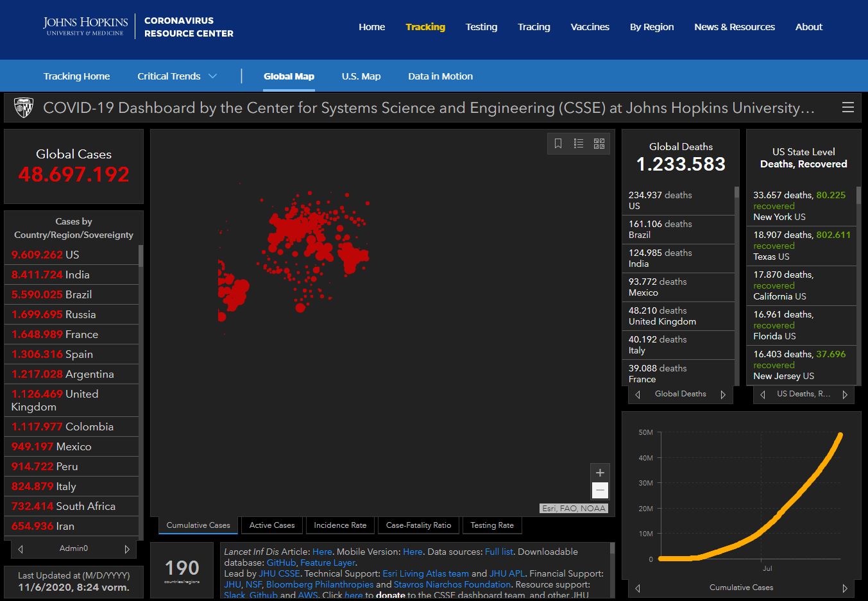Switch to the U.S. Map tab
Image resolution: width=868 pixels, height=601 pixels.
click(x=361, y=76)
